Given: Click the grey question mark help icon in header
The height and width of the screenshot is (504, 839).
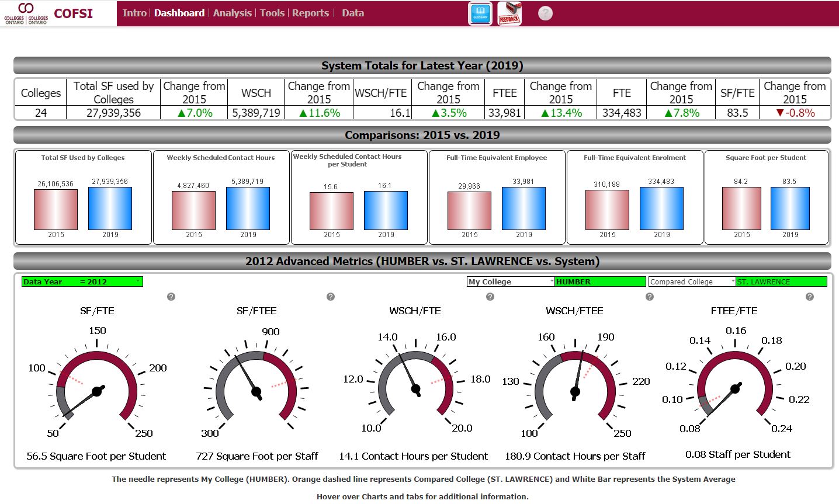Looking at the screenshot, I should 545,13.
